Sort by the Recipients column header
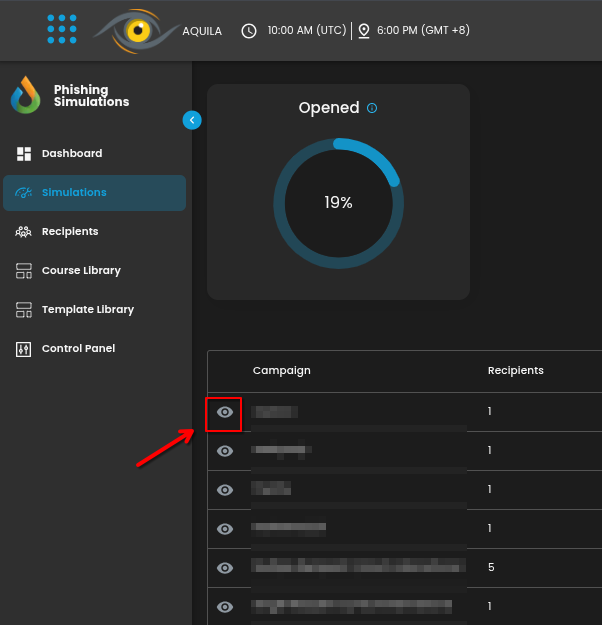 point(515,370)
